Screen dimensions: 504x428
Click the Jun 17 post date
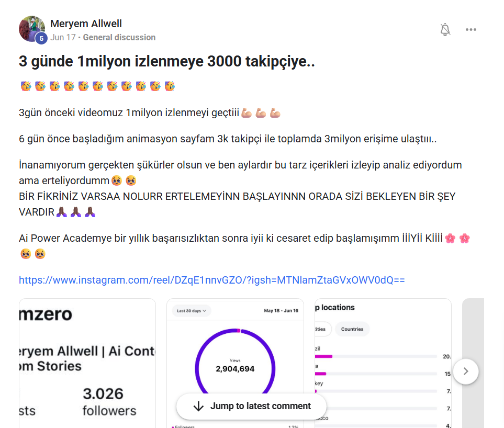[x=63, y=37]
